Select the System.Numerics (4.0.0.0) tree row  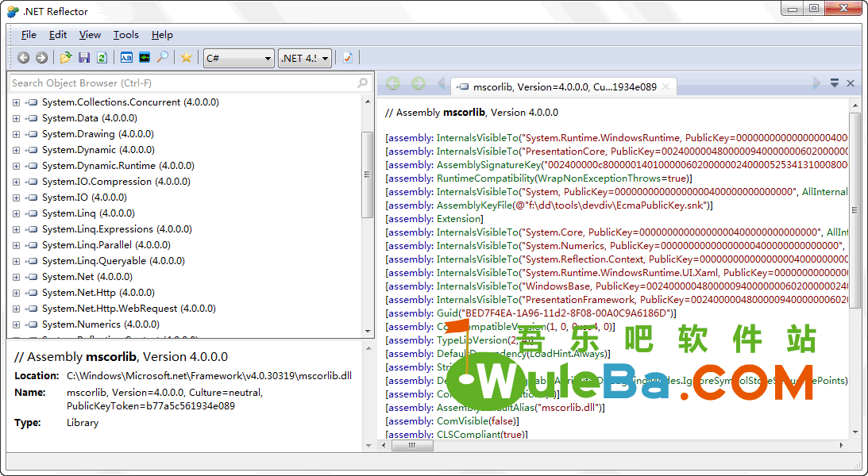pos(101,324)
